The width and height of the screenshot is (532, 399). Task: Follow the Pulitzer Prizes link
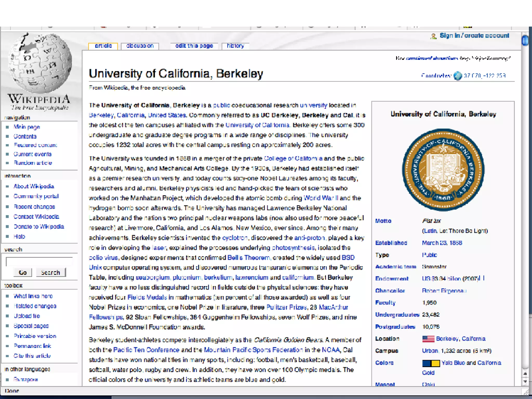[287, 308]
